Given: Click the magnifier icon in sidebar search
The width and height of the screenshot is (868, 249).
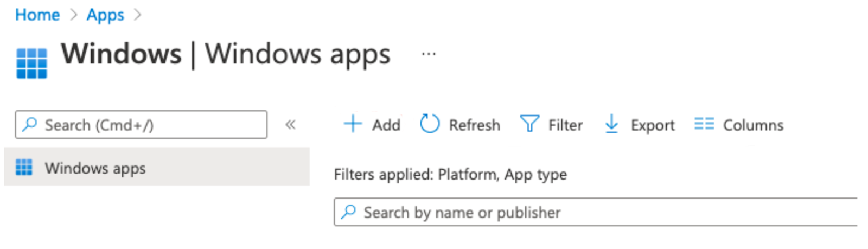Looking at the screenshot, I should click(30, 125).
